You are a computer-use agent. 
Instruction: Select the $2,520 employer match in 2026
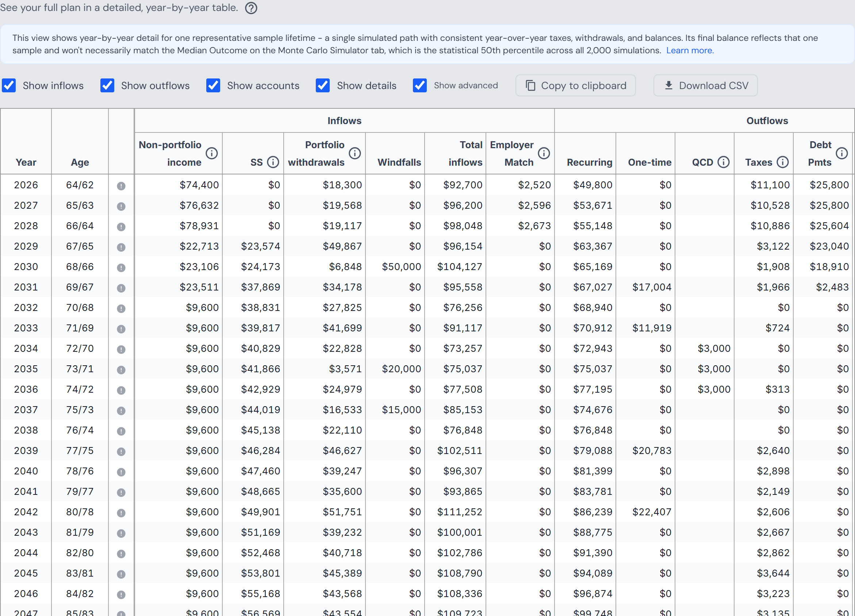534,185
